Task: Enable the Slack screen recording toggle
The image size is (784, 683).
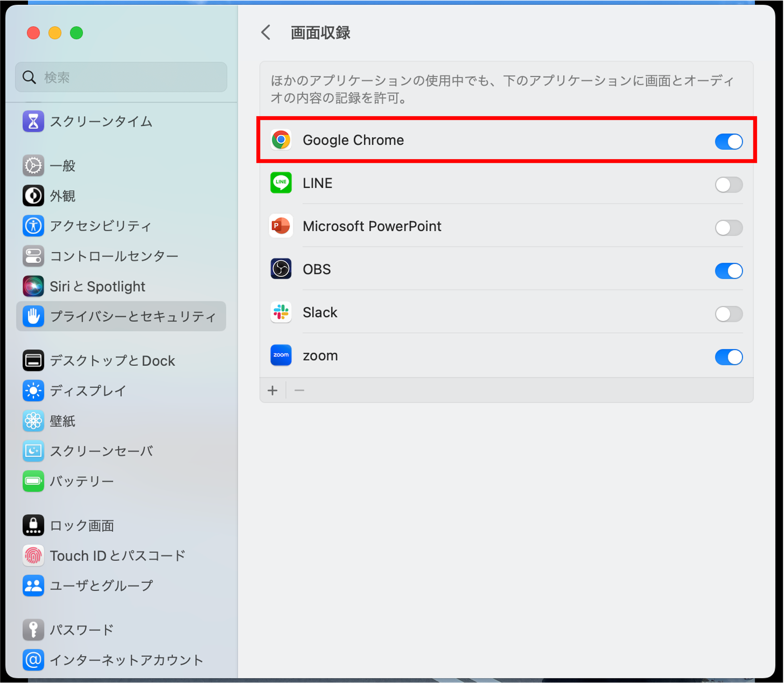Action: [729, 314]
